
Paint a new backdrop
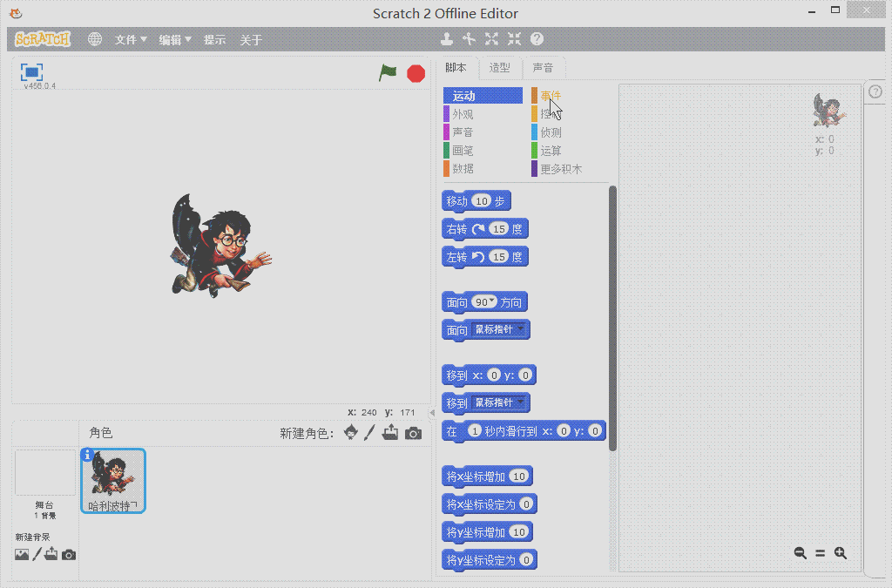point(37,554)
